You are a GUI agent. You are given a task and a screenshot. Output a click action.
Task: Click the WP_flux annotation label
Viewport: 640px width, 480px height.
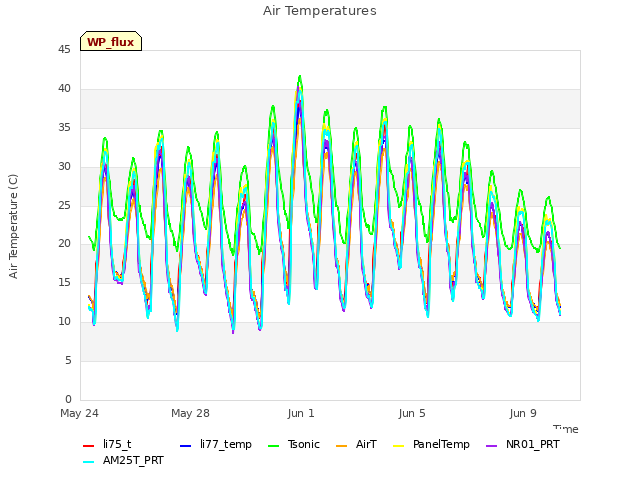111,41
